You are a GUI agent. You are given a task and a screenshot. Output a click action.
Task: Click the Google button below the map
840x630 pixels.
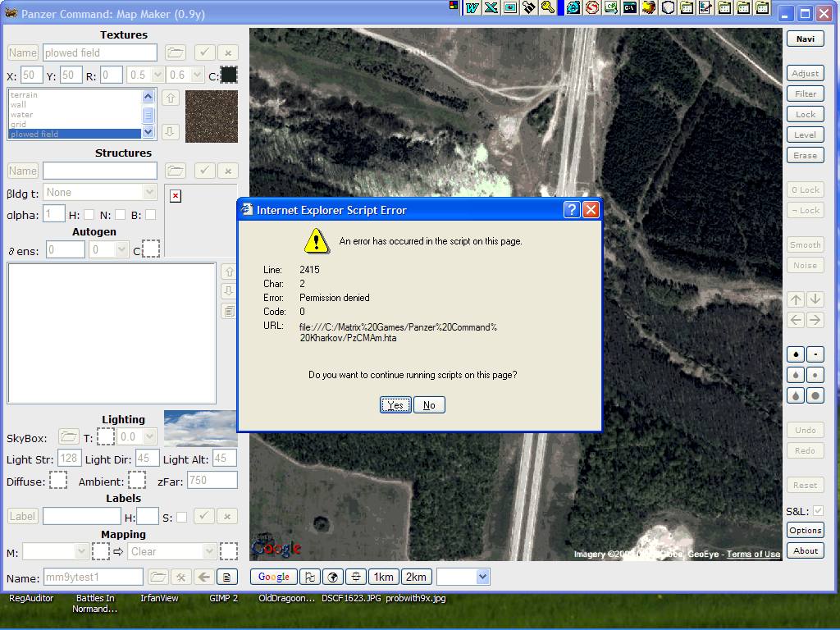pos(274,577)
